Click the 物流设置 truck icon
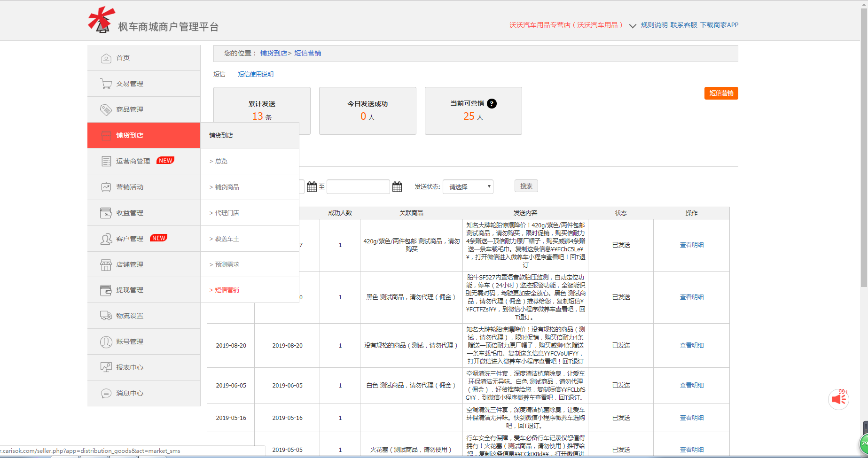The image size is (868, 458). coord(106,315)
